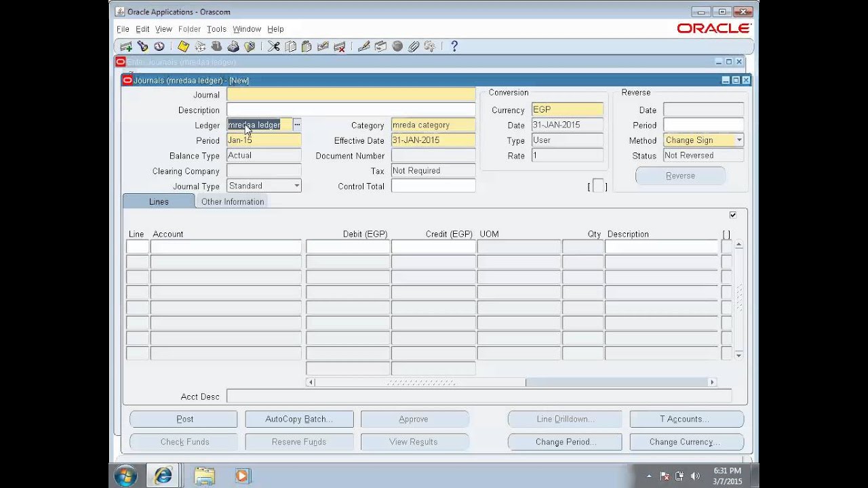Click the Effective Date field
Screen dimensions: 868x488
click(433, 140)
